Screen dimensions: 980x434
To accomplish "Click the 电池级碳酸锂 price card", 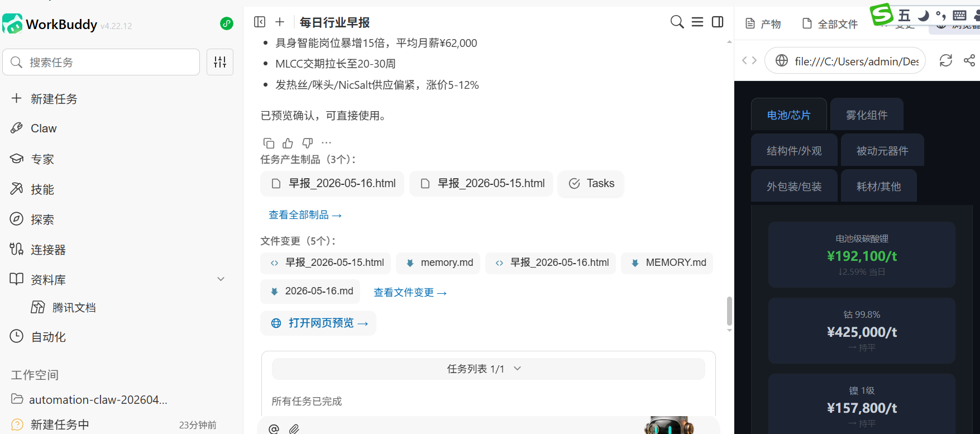I will (x=862, y=255).
